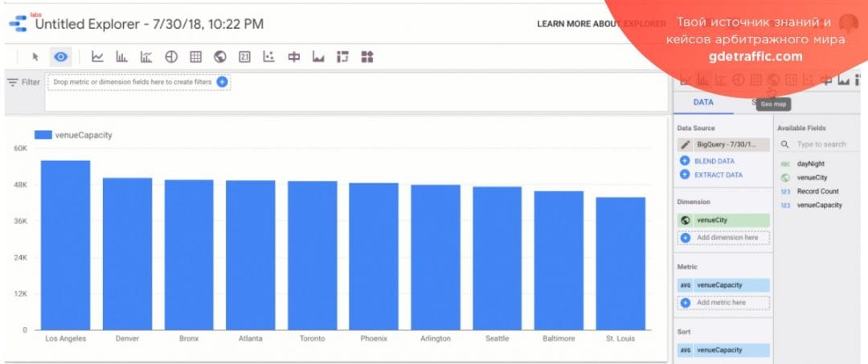Choose the combo chart icon in toolbar

click(146, 56)
